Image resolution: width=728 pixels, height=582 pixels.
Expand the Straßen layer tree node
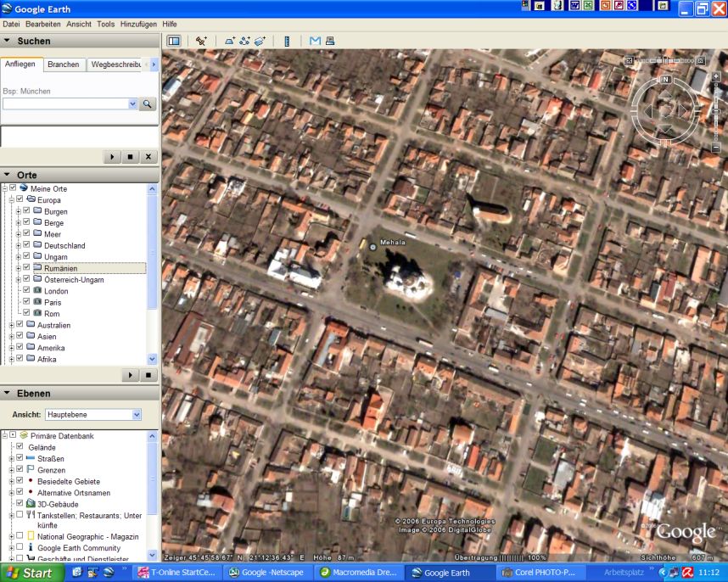click(x=11, y=458)
